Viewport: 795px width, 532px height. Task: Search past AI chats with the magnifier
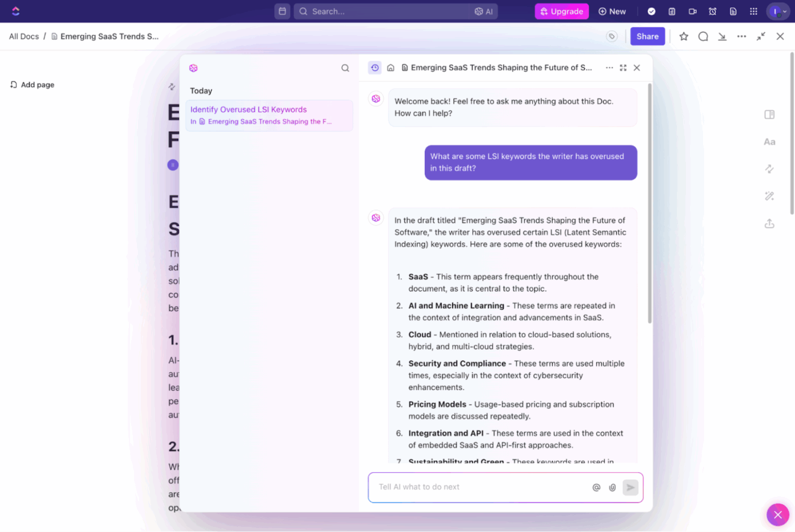pyautogui.click(x=345, y=68)
